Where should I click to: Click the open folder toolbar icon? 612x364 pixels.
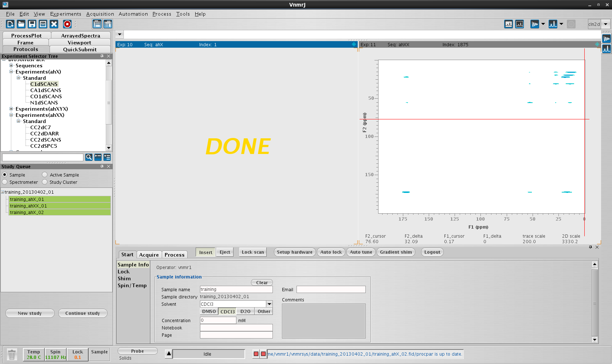click(x=21, y=24)
